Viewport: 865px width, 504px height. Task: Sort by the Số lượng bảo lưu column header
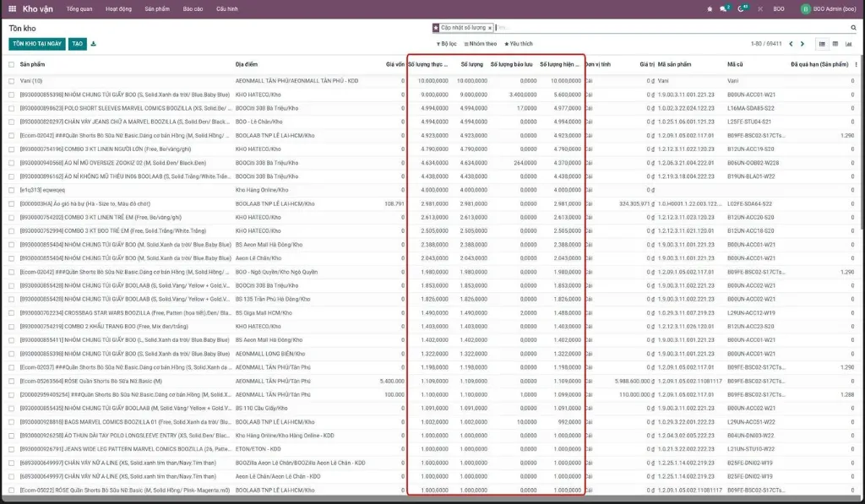511,64
